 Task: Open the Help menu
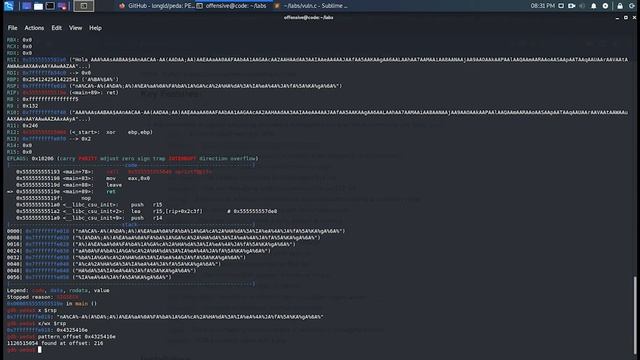click(x=95, y=28)
